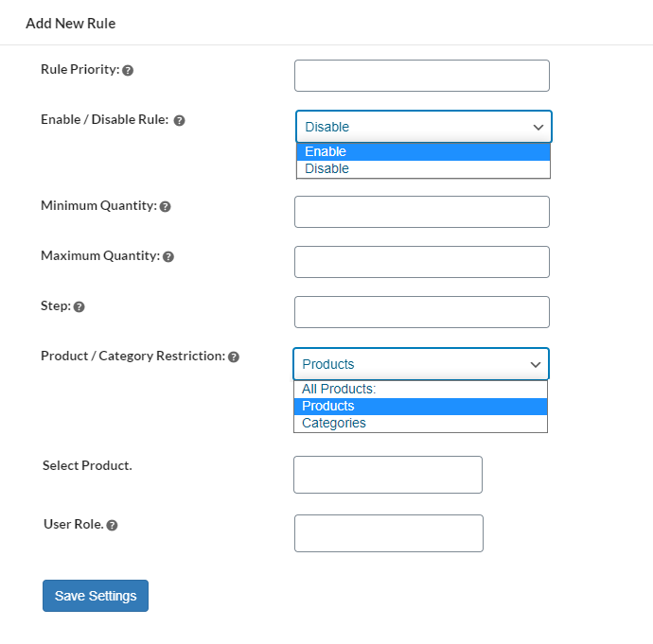Click the Rule Priority help icon
653x644 pixels.
click(x=128, y=70)
